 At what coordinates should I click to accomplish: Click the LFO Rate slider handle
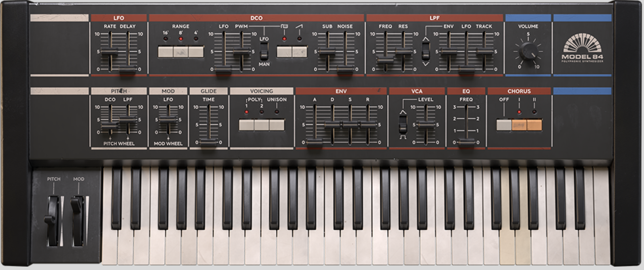(x=109, y=52)
